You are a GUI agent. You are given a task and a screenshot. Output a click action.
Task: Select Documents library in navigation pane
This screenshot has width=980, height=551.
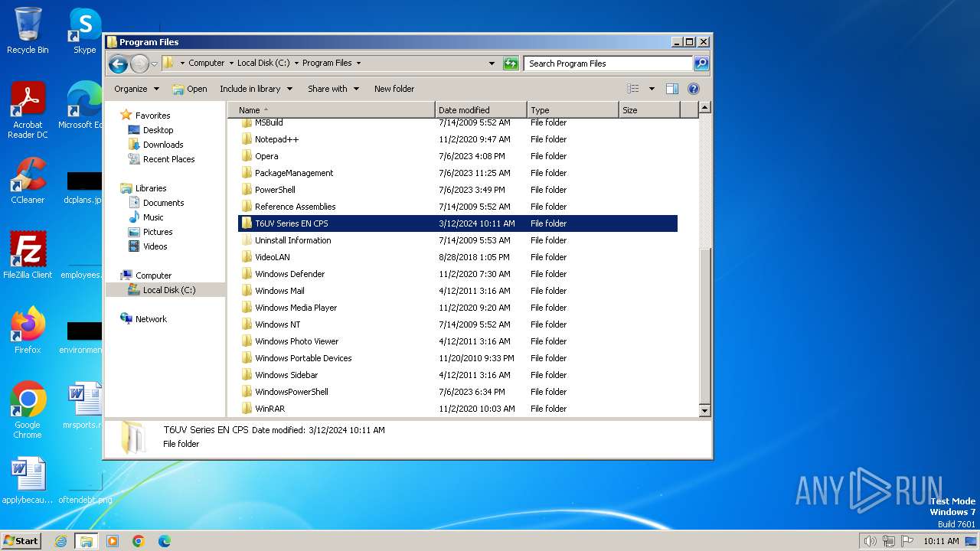[x=163, y=203]
